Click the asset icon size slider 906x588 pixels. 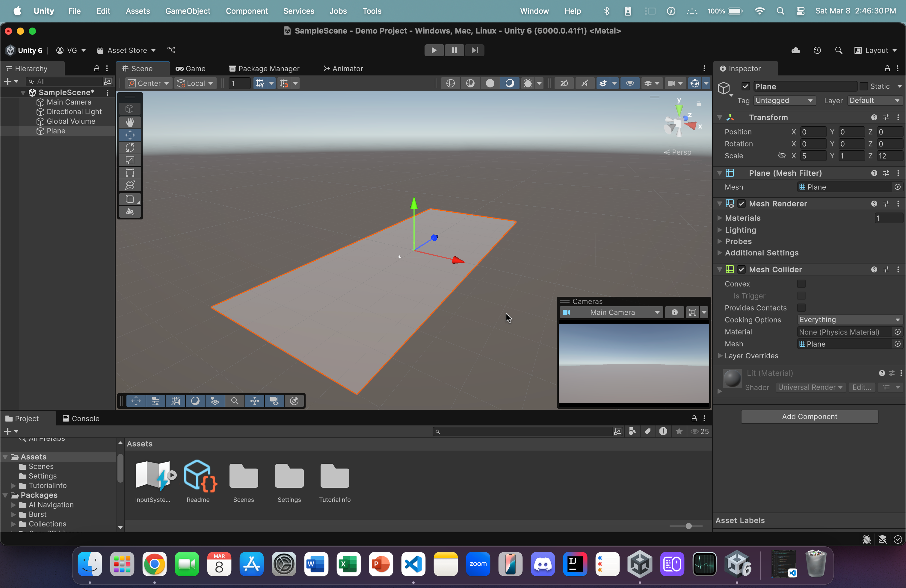coord(686,526)
